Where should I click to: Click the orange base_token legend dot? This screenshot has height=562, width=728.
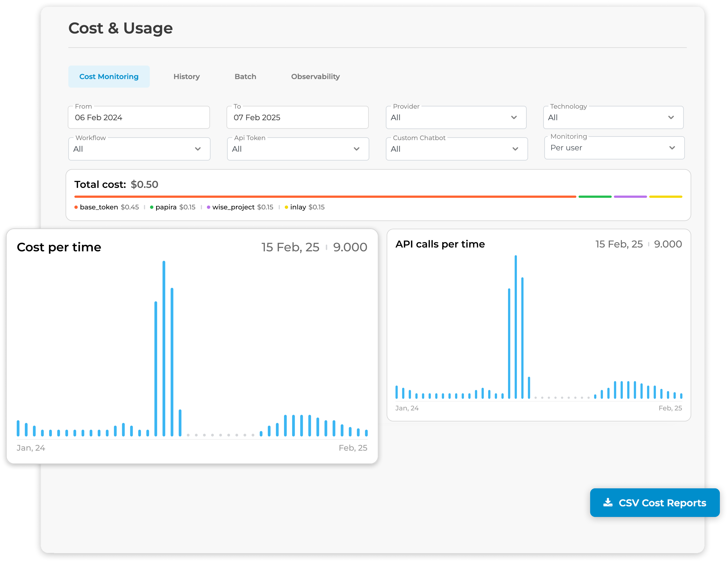(76, 207)
